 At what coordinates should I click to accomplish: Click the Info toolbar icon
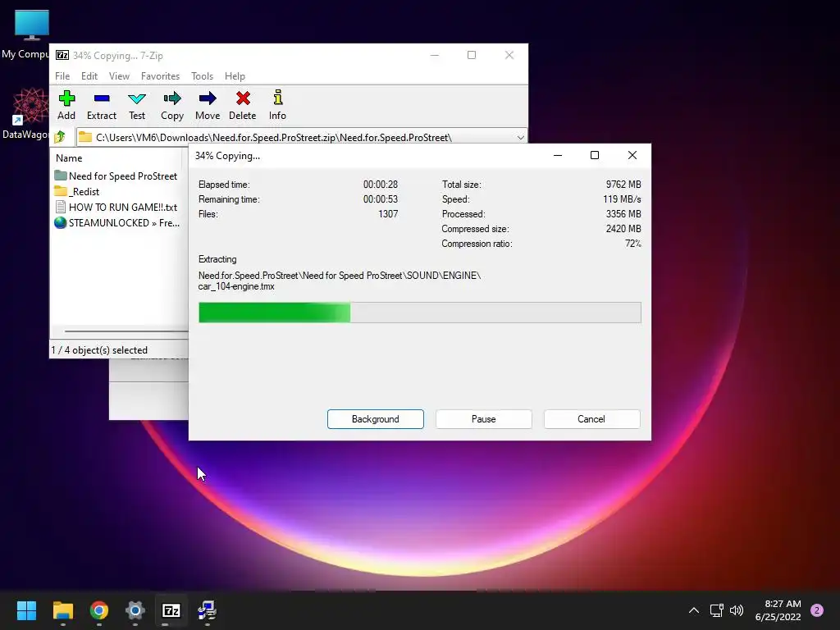click(277, 105)
